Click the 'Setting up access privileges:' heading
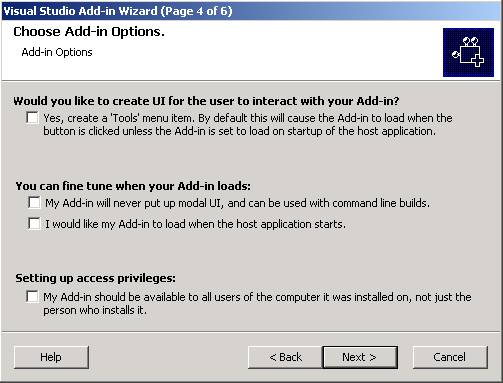503x383 pixels. [x=96, y=278]
